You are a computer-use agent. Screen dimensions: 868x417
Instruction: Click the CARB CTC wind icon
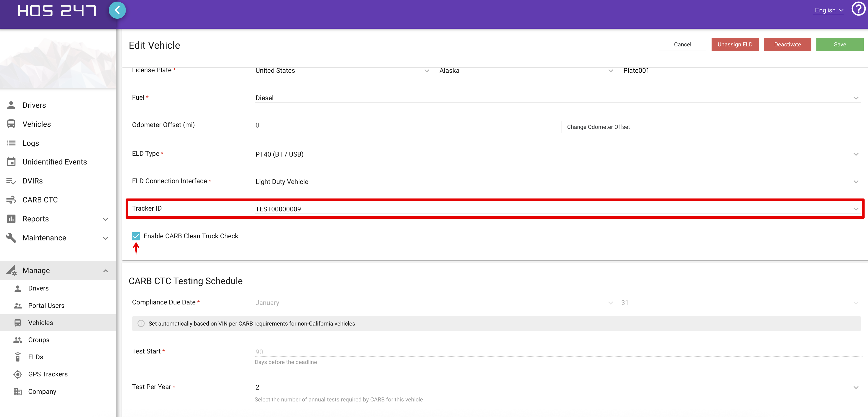tap(11, 200)
